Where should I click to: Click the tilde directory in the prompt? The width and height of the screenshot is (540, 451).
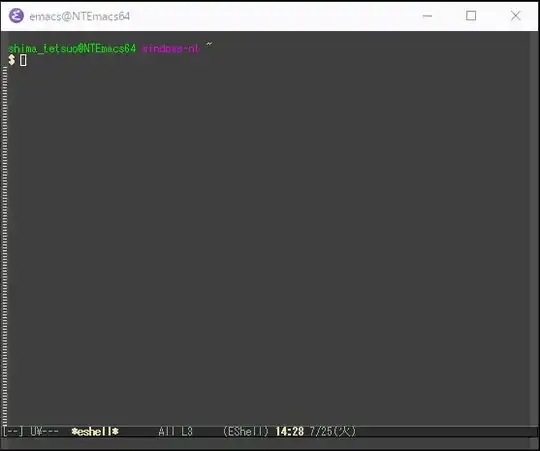coord(209,44)
